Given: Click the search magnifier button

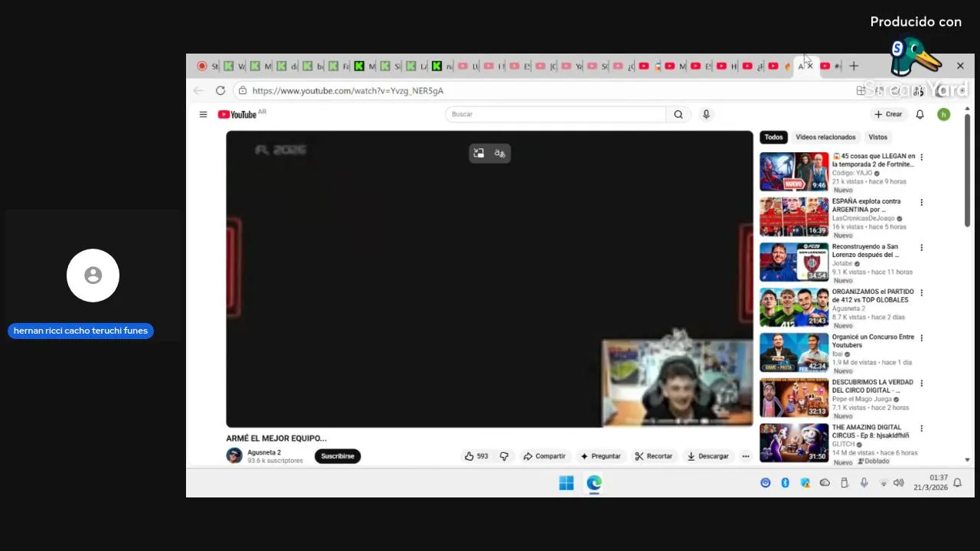Looking at the screenshot, I should click(678, 115).
